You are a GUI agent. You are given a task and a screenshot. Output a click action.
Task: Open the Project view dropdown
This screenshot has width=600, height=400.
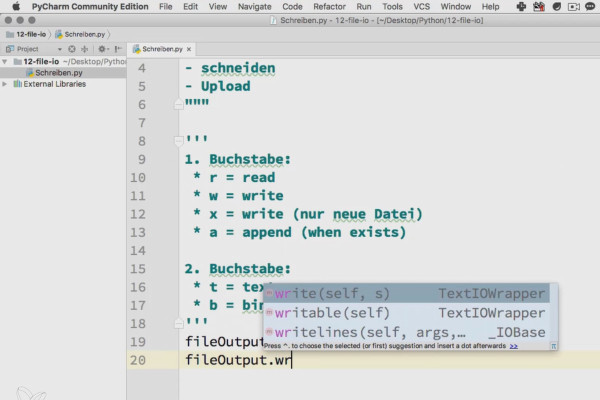click(59, 49)
